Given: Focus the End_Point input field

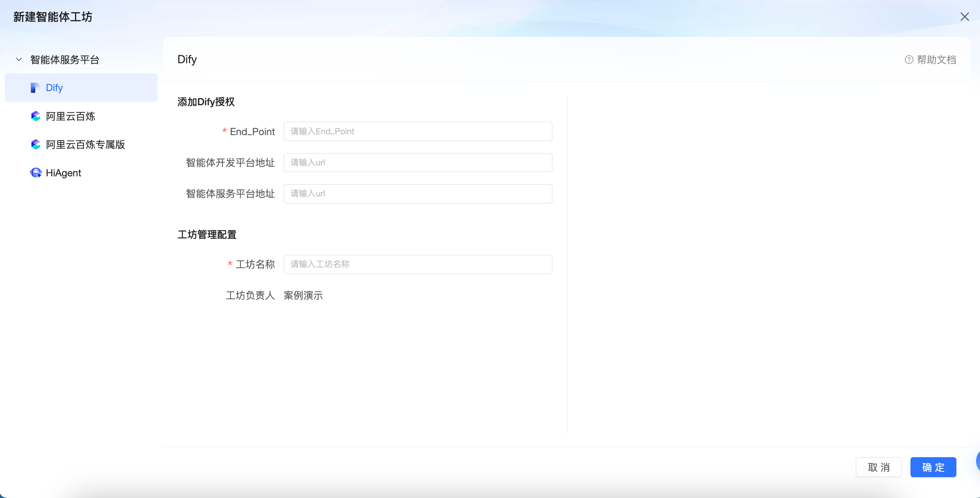Looking at the screenshot, I should (418, 132).
